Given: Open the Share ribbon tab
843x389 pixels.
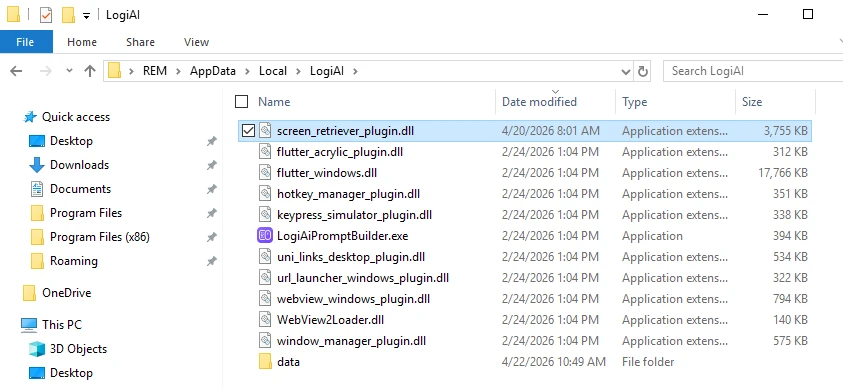Looking at the screenshot, I should point(140,42).
